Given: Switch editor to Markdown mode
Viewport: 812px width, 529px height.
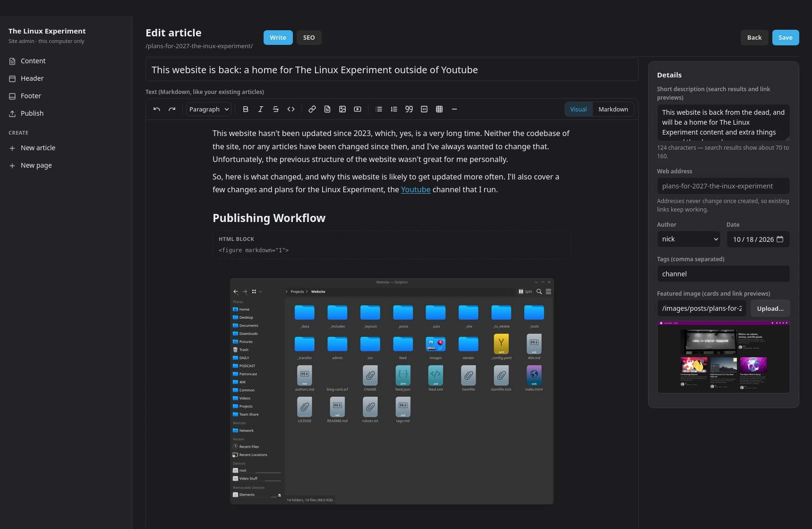Looking at the screenshot, I should click(613, 109).
